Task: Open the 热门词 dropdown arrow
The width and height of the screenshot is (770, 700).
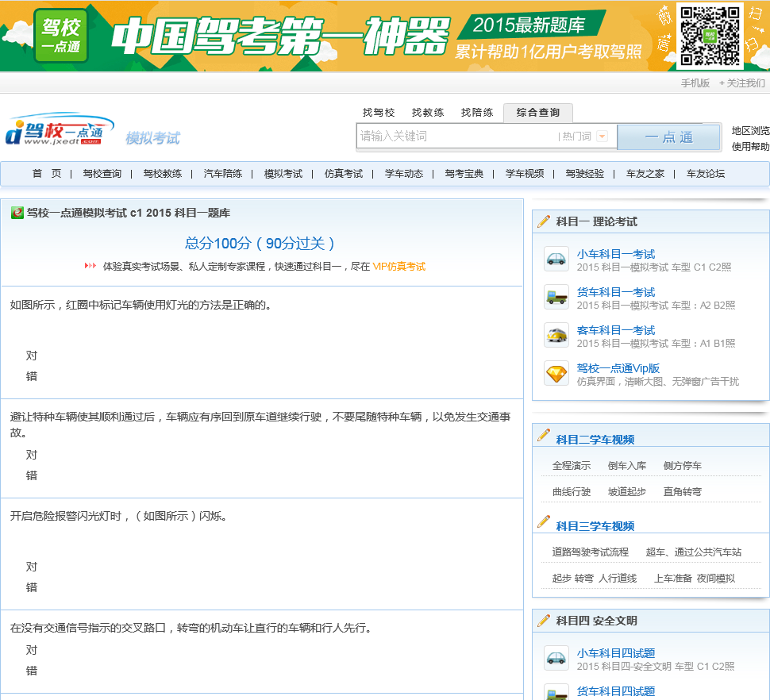Action: [602, 137]
